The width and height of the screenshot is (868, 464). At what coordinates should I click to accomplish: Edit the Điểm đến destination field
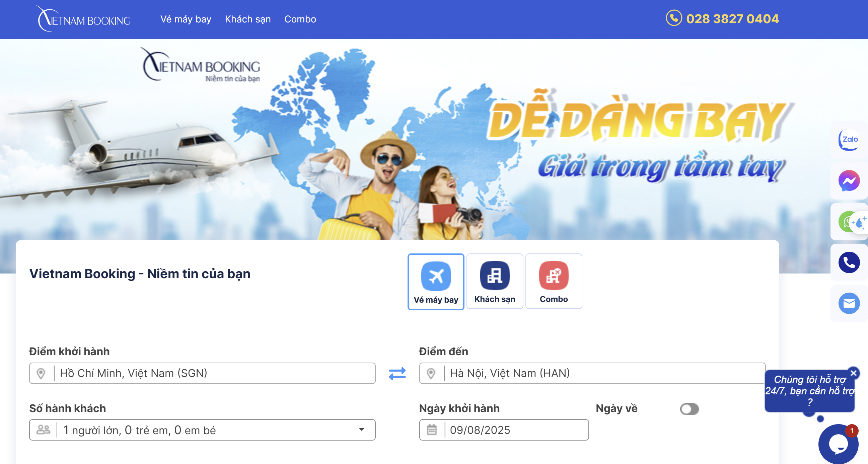[592, 373]
